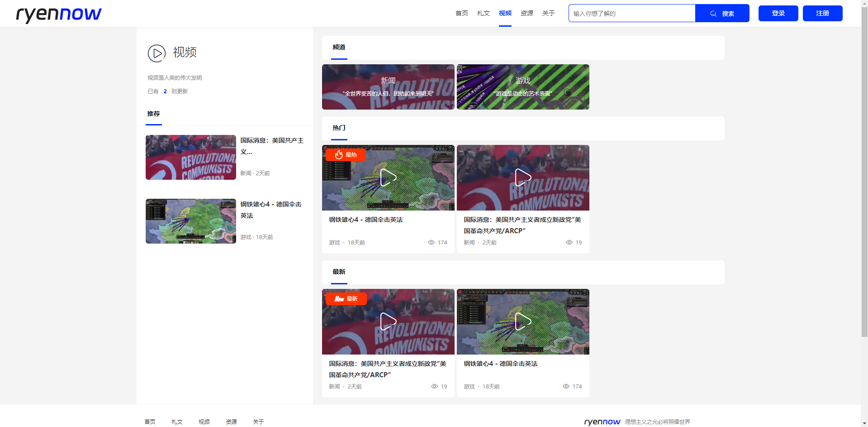868x427 pixels.
Task: Open sidebar thumbnail for 国际消息 video
Action: click(x=191, y=157)
